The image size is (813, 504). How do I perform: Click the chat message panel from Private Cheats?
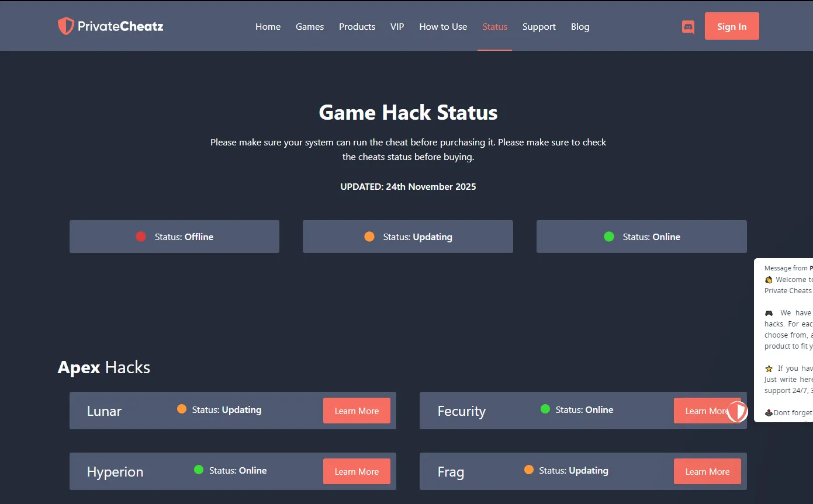(786, 339)
